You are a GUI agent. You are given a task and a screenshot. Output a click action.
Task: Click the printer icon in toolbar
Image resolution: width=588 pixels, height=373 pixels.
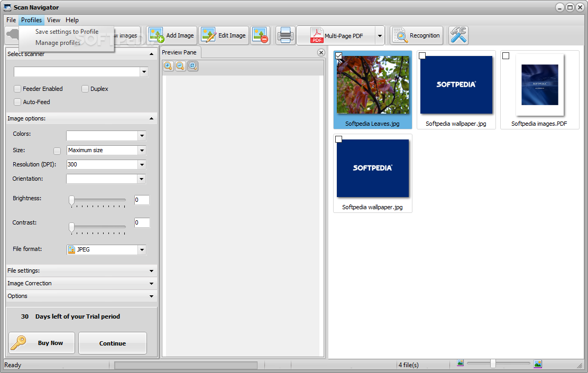pos(286,35)
